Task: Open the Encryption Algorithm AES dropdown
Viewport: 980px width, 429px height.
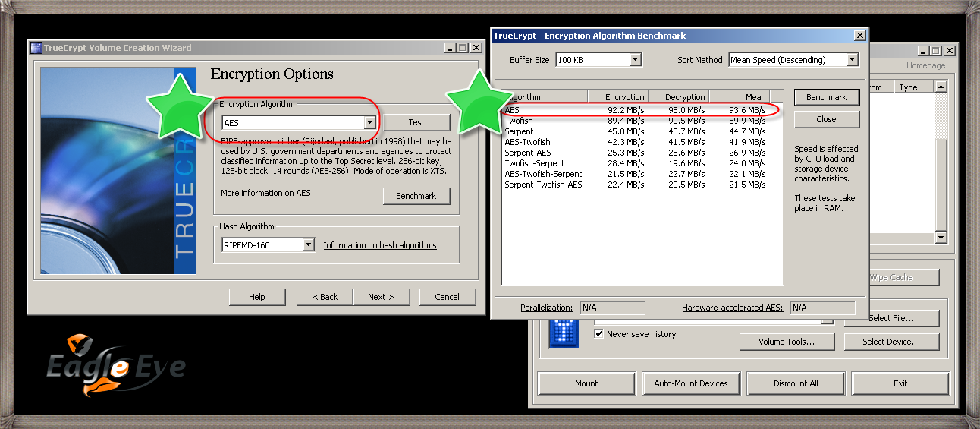Action: tap(369, 122)
